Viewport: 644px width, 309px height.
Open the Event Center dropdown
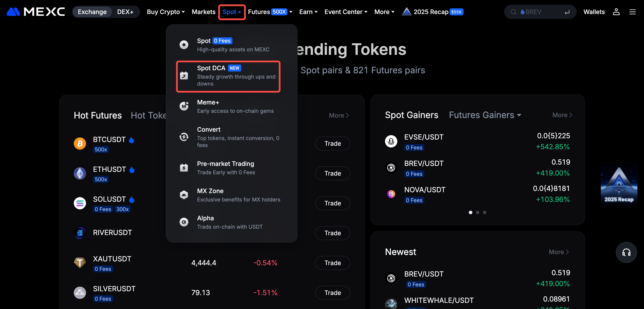coord(345,12)
